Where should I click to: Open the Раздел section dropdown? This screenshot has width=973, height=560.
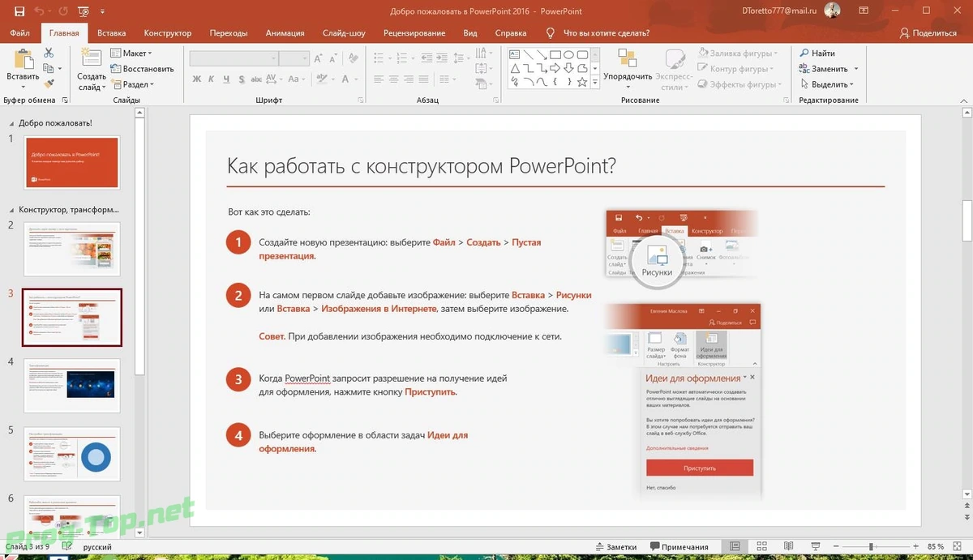pos(132,84)
